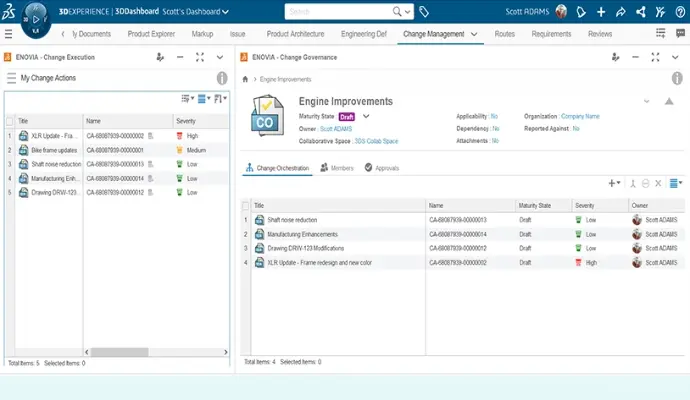Click the triangle collapse header icon

click(x=669, y=101)
